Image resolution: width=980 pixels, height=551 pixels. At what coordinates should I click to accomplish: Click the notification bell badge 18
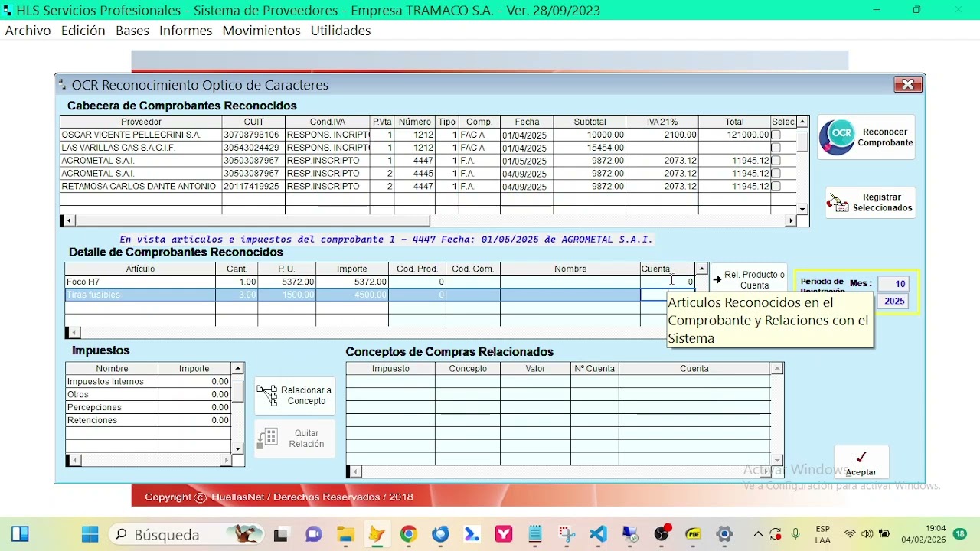click(959, 534)
